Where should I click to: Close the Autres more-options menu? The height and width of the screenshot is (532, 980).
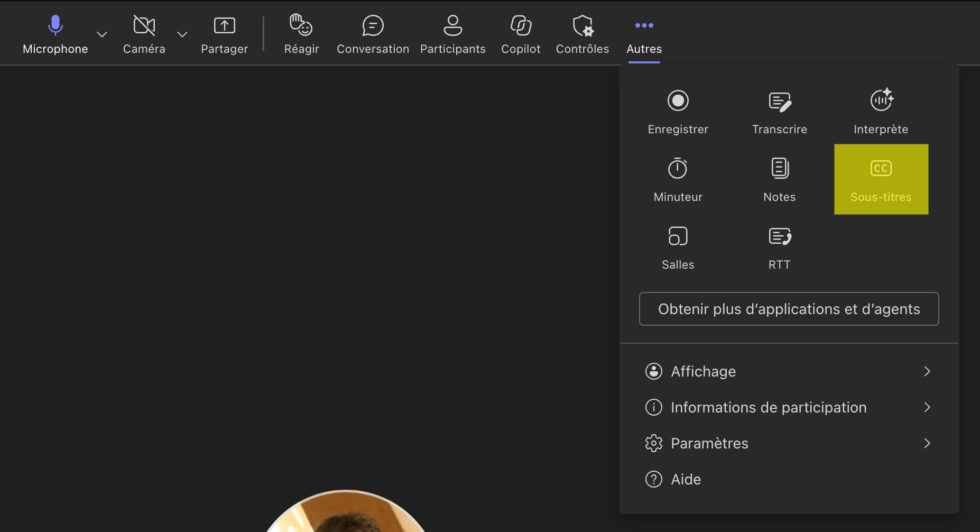(644, 35)
